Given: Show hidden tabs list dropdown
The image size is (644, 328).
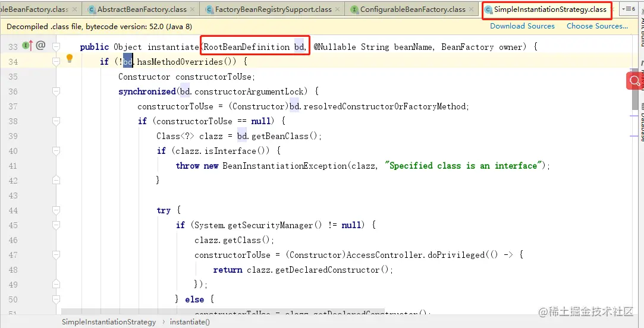Looking at the screenshot, I should [629, 9].
